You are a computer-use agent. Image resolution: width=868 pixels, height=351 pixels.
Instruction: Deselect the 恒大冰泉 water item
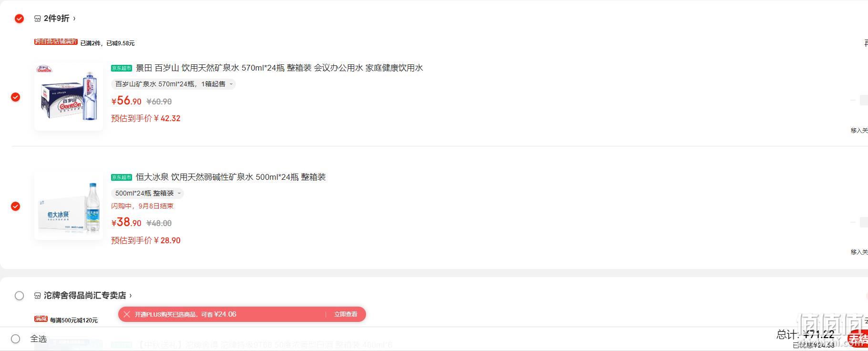pos(15,206)
